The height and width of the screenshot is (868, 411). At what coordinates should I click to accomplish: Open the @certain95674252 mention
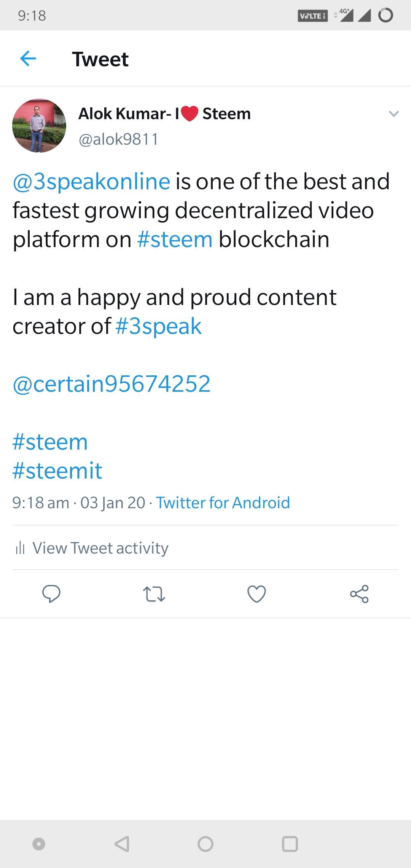pos(112,384)
